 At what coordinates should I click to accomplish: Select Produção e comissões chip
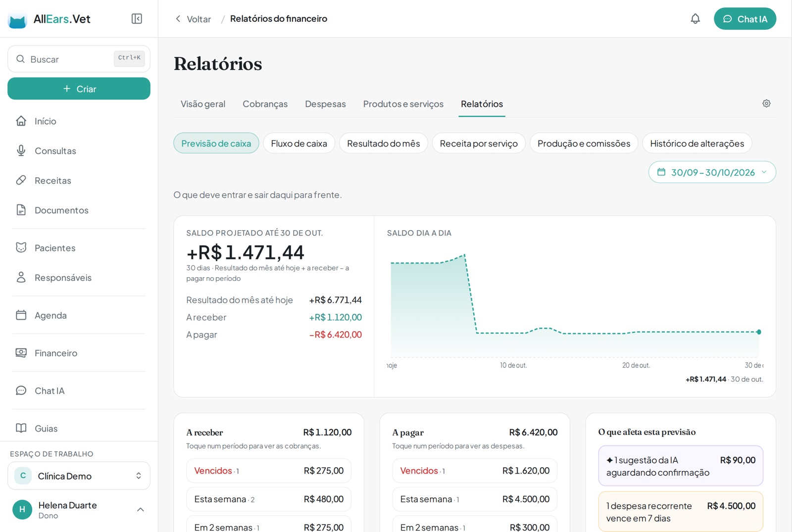(x=584, y=143)
